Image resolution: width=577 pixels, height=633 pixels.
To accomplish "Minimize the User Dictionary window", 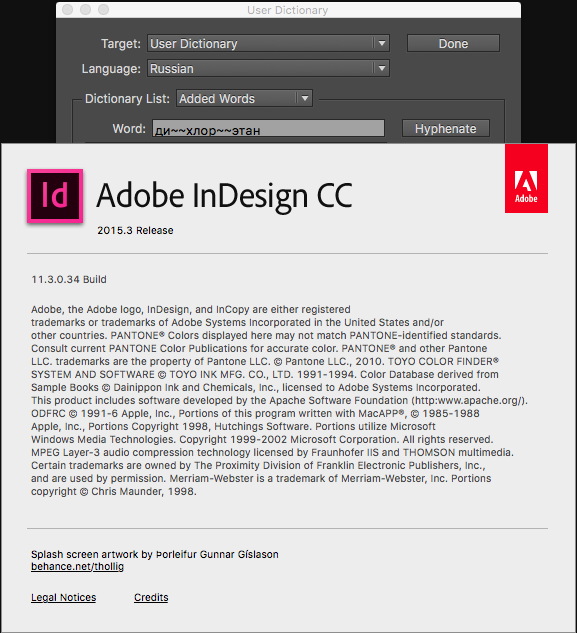I will pos(86,9).
